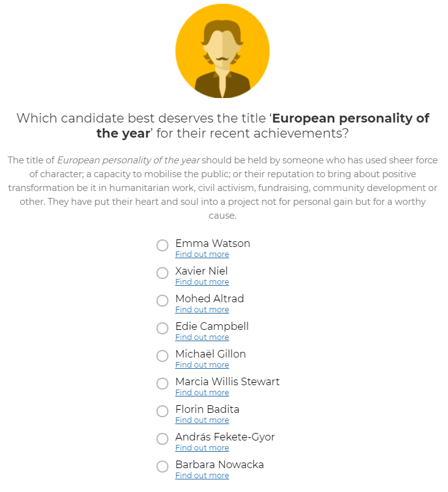
Task: Open 'Find out more' under Emma Watson
Action: point(202,254)
